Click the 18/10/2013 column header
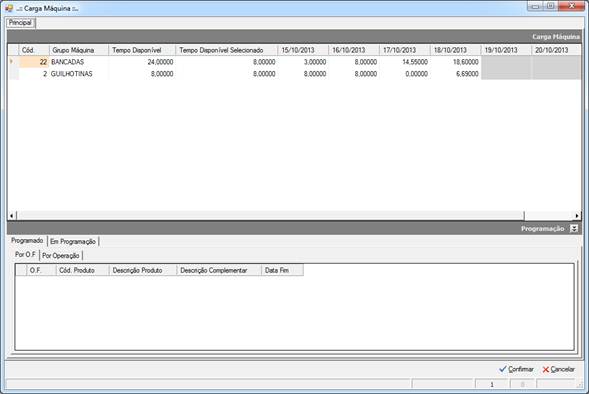The image size is (589, 394). point(455,50)
